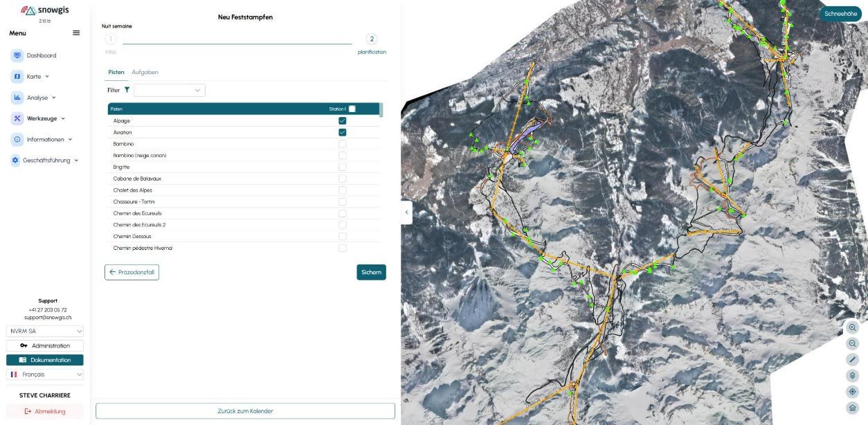Open the NVRM SA company dropdown
Image resolution: width=868 pixels, height=425 pixels.
pos(45,331)
